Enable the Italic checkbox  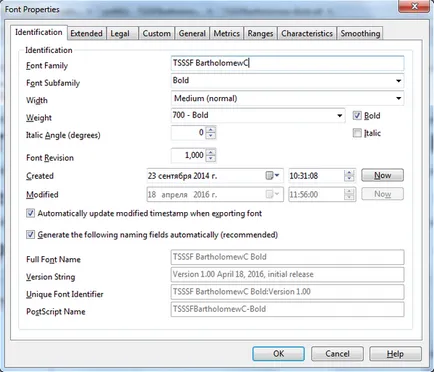357,133
